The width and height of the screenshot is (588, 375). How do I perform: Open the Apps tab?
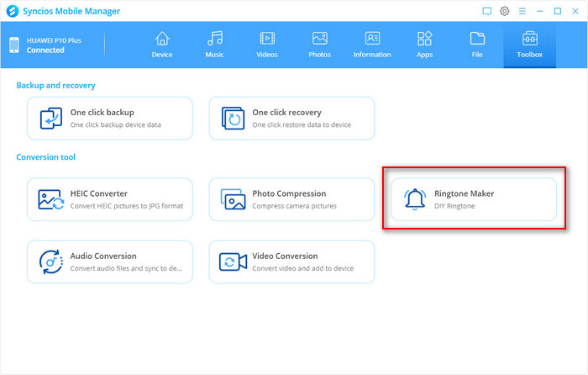pos(424,45)
